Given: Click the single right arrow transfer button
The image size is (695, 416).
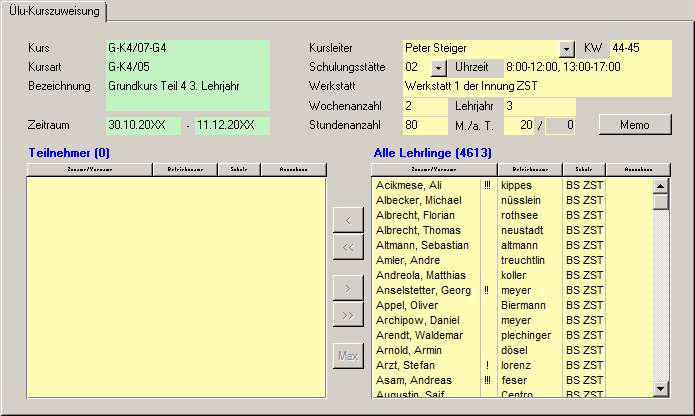Looking at the screenshot, I should (x=347, y=288).
